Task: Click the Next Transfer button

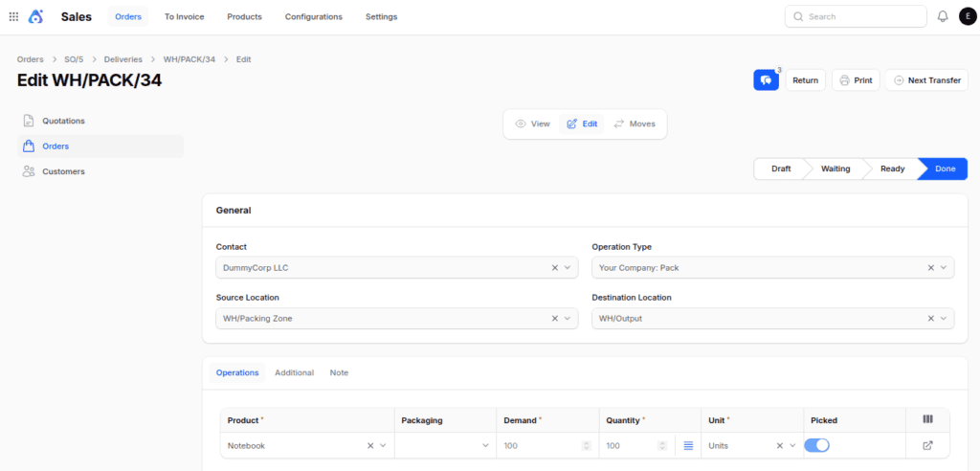Action: point(926,80)
